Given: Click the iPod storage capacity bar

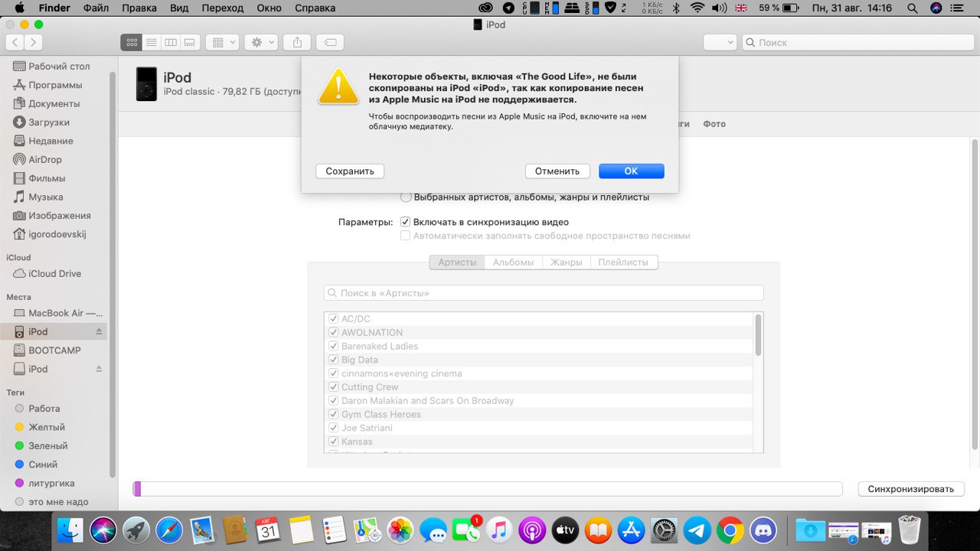Looking at the screenshot, I should pos(488,489).
